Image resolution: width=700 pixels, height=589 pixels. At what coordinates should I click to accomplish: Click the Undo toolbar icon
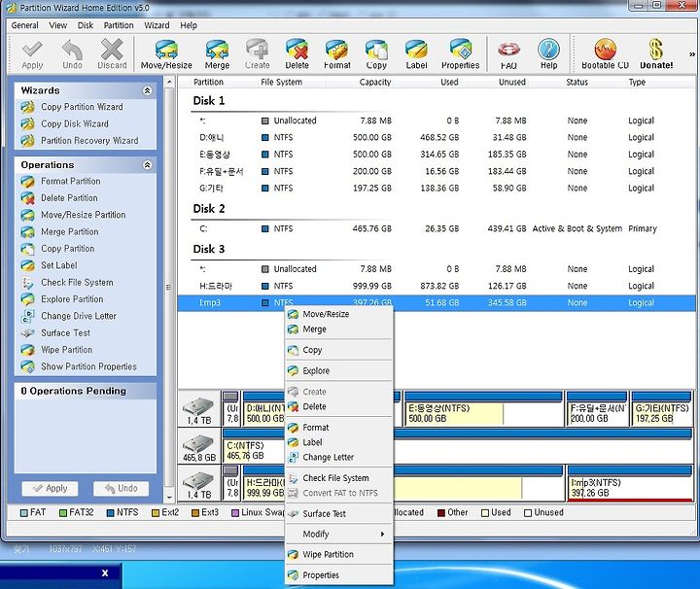tap(72, 54)
